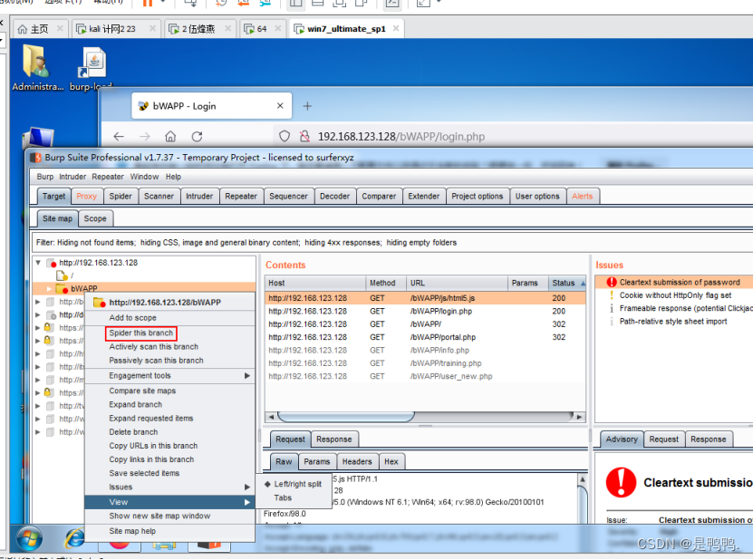Switch to win7_ultimate_sp1 VM tab
Viewport: 753px width, 560px height.
[346, 29]
